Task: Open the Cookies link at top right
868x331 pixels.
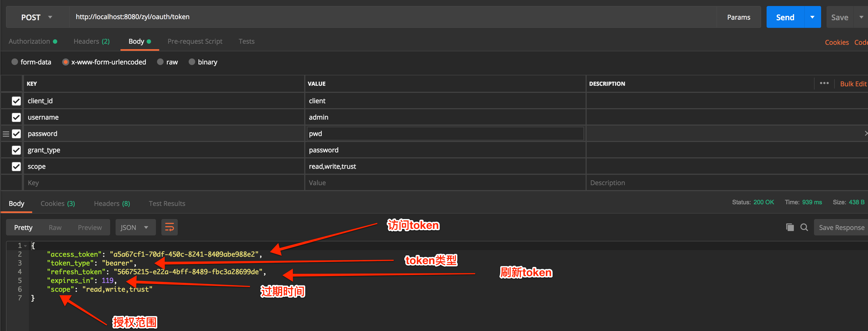Action: [x=836, y=42]
